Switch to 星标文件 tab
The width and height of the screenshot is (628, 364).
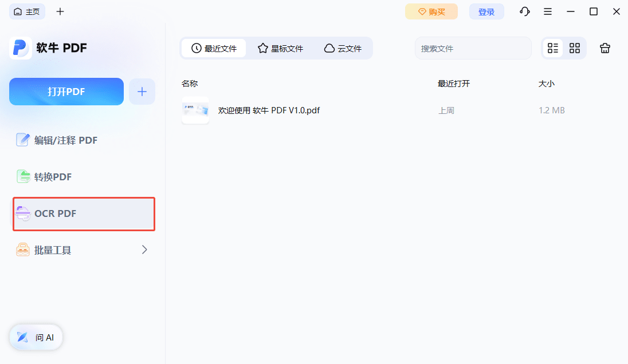click(x=280, y=49)
